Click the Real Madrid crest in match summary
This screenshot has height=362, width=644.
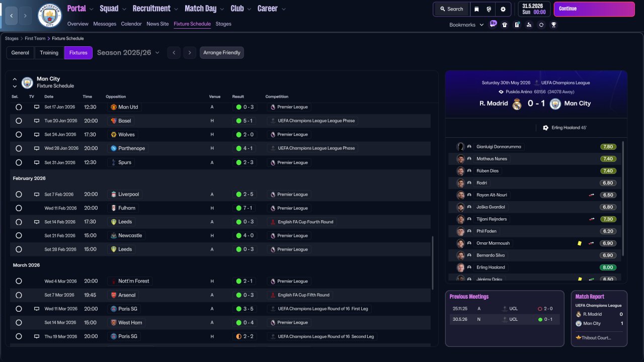[x=517, y=104]
